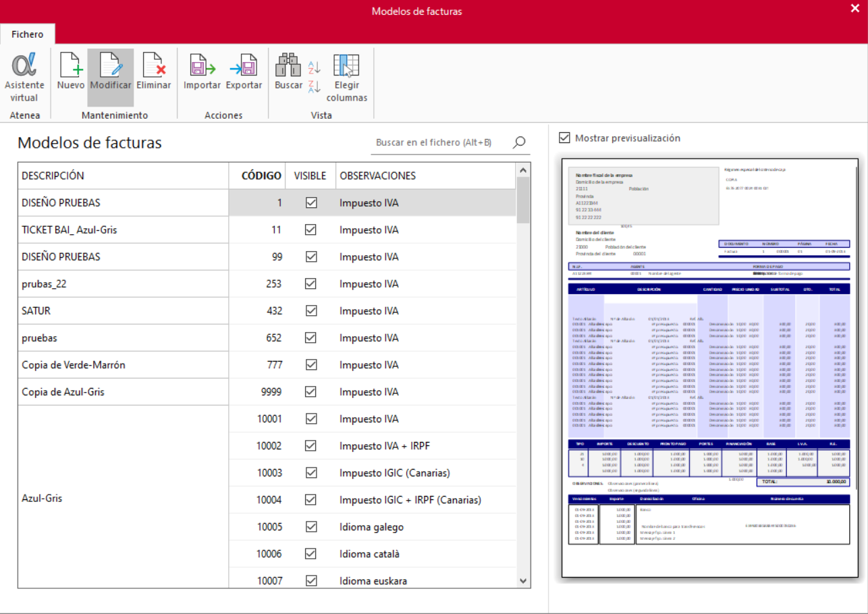This screenshot has width=868, height=614.
Task: Sort by CÓDIGO column header
Action: (257, 175)
